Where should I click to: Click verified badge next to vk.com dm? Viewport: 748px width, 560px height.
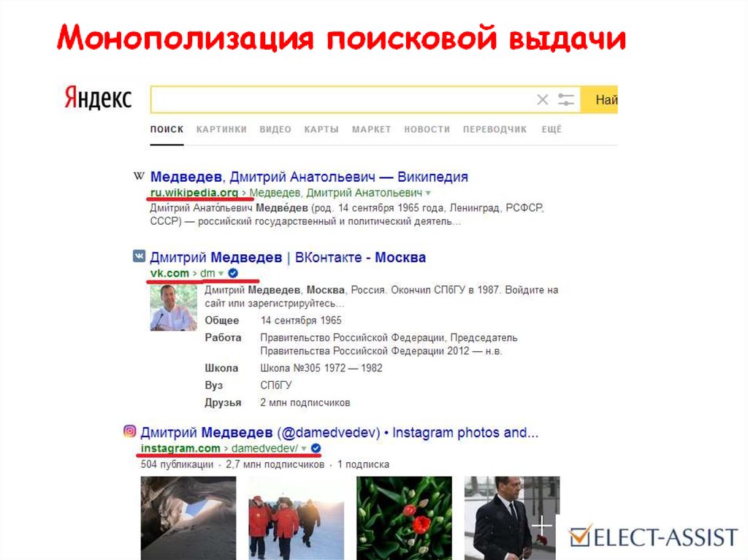pyautogui.click(x=233, y=273)
